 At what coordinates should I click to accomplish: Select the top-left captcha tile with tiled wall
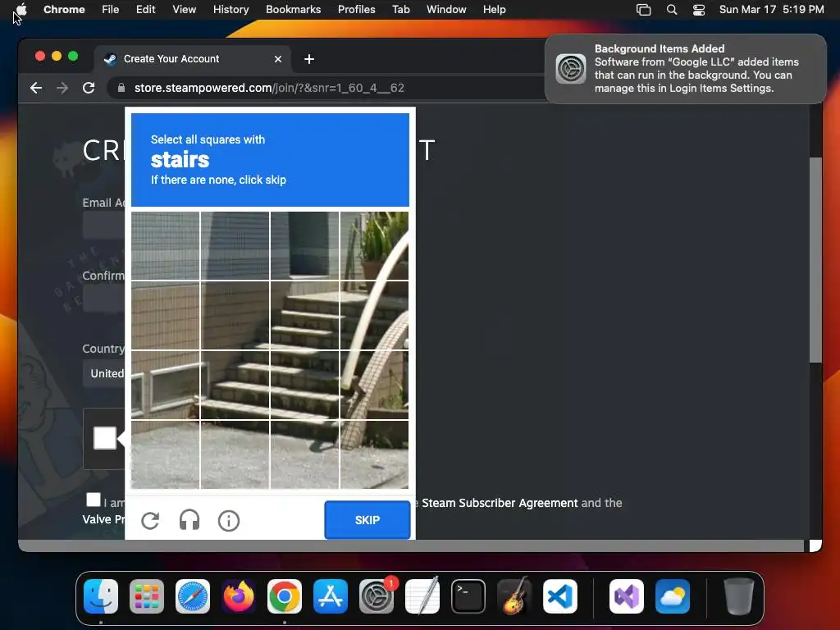[x=165, y=245]
